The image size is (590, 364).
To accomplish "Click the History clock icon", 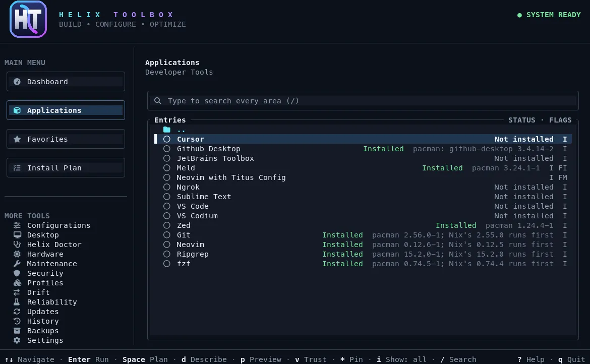I will coord(17,321).
